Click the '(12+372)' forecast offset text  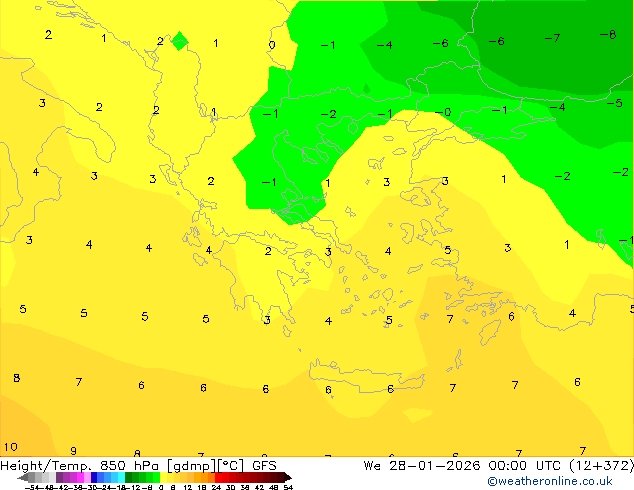pos(601,466)
